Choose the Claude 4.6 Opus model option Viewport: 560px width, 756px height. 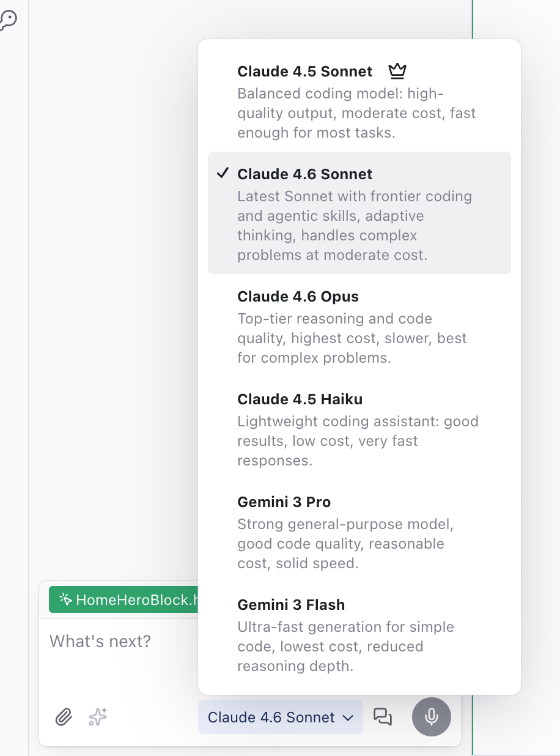[x=298, y=297]
